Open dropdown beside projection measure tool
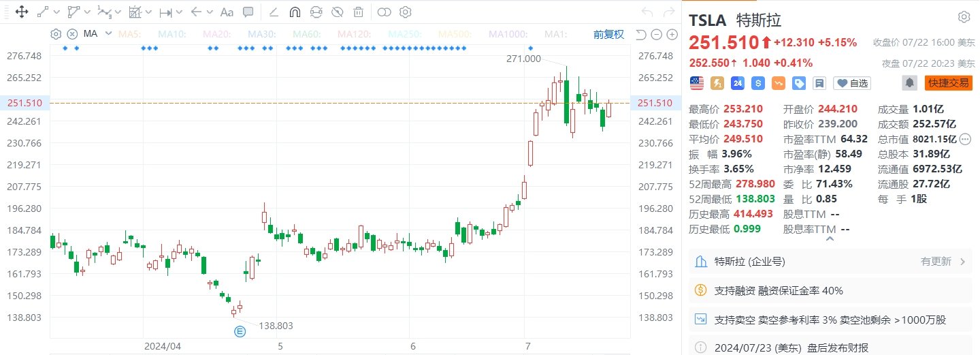 click(148, 12)
